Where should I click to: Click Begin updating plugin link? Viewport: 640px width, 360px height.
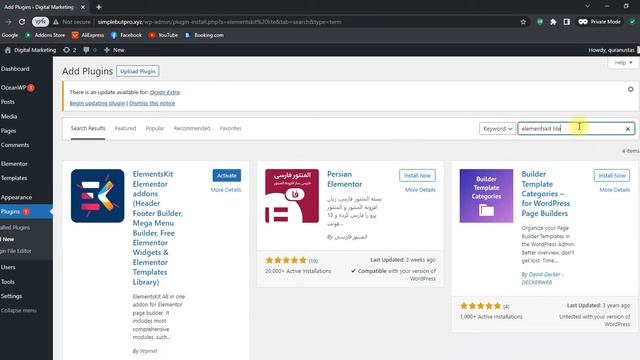97,104
